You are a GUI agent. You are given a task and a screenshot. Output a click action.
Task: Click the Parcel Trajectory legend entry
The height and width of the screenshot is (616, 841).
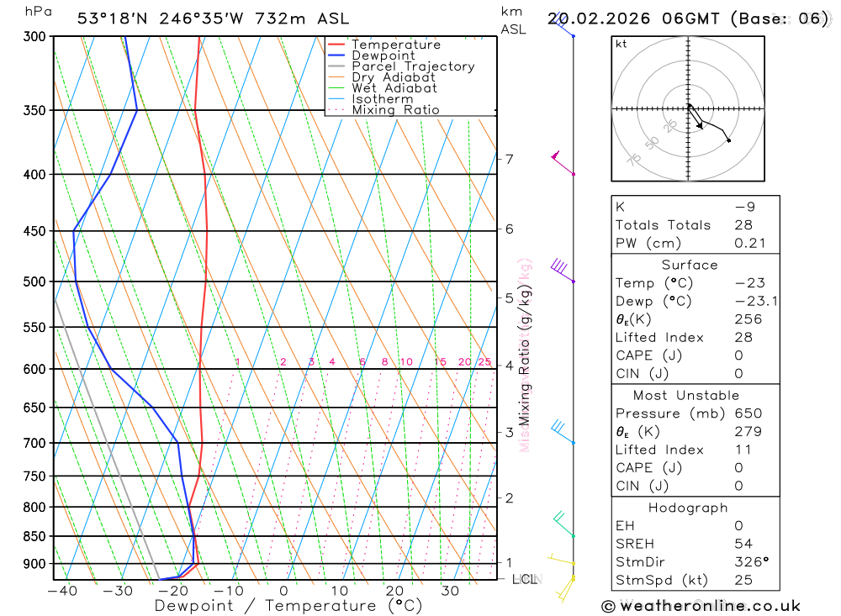pyautogui.click(x=401, y=66)
